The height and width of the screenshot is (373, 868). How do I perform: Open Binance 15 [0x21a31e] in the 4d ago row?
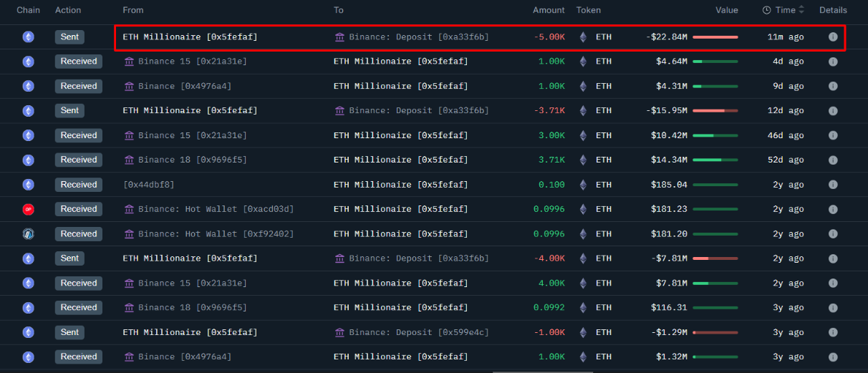193,62
